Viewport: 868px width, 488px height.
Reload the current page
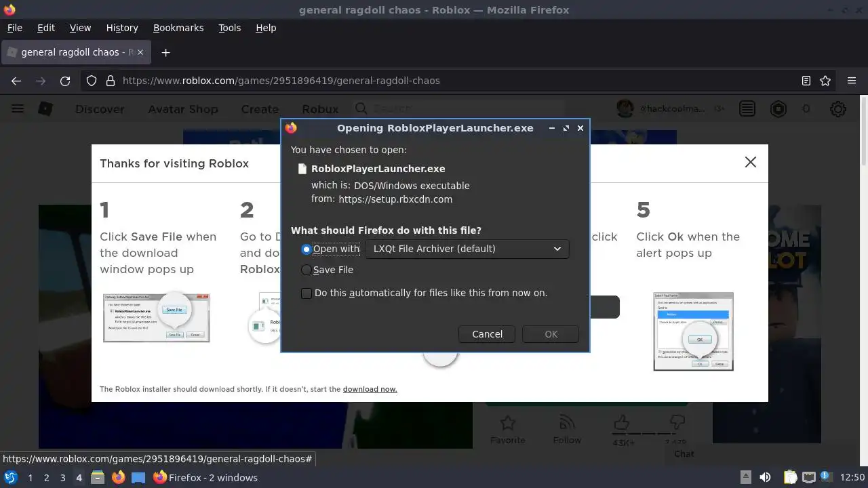(65, 81)
